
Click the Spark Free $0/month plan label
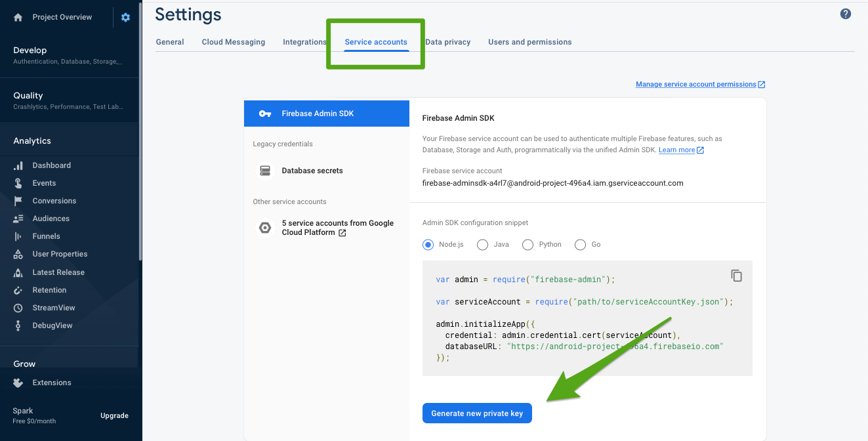34,415
